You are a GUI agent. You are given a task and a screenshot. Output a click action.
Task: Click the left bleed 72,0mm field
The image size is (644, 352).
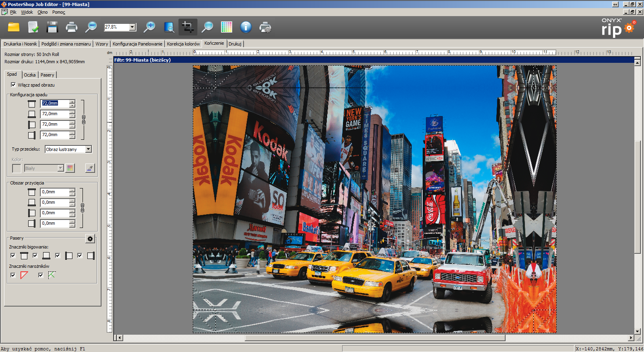tap(55, 124)
